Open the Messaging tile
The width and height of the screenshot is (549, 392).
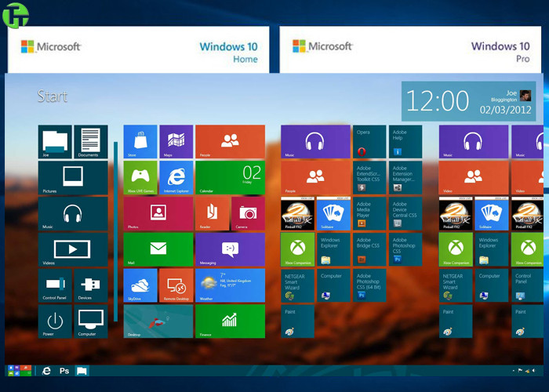[x=230, y=249]
